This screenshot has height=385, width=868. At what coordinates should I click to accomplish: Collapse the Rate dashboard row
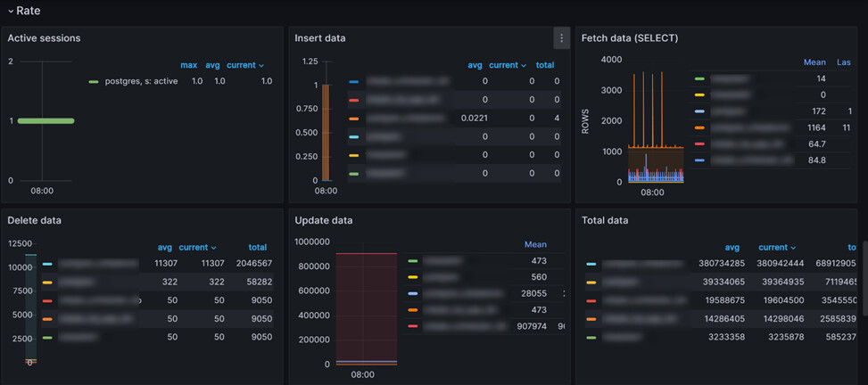[10, 11]
